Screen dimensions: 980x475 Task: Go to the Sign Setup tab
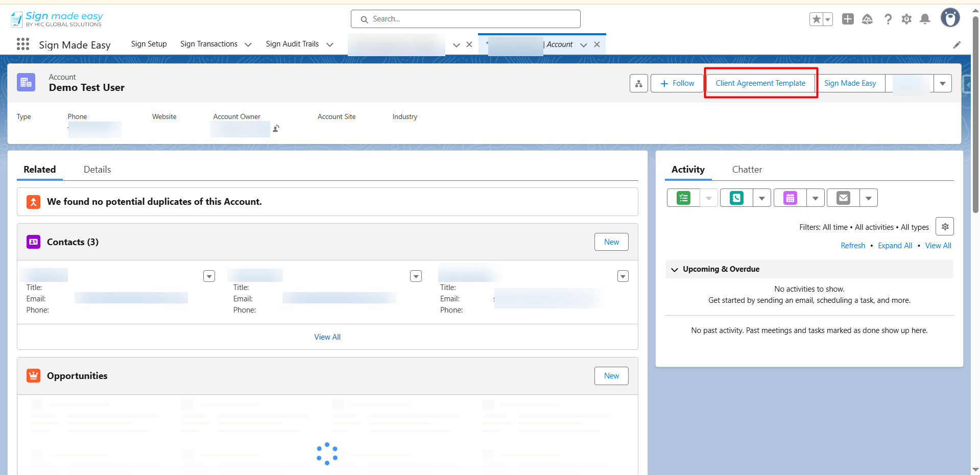tap(149, 44)
